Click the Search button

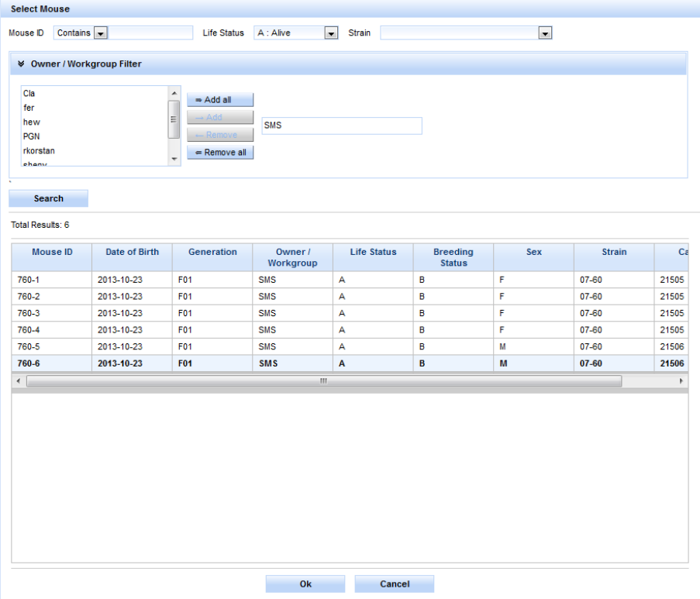click(x=49, y=198)
